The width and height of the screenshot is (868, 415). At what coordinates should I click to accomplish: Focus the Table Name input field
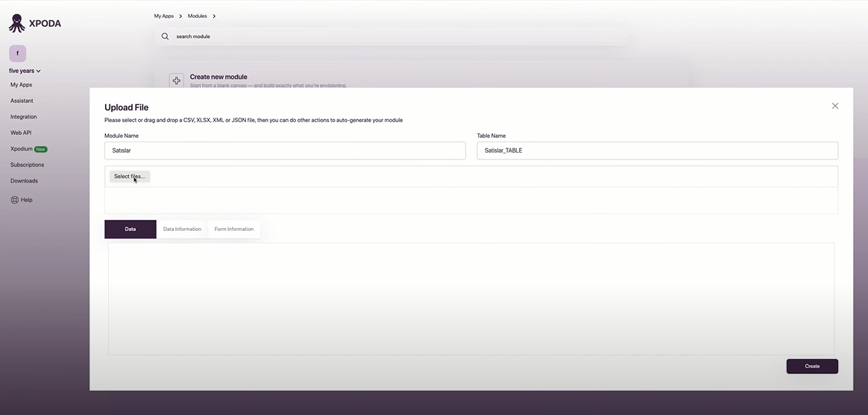658,151
